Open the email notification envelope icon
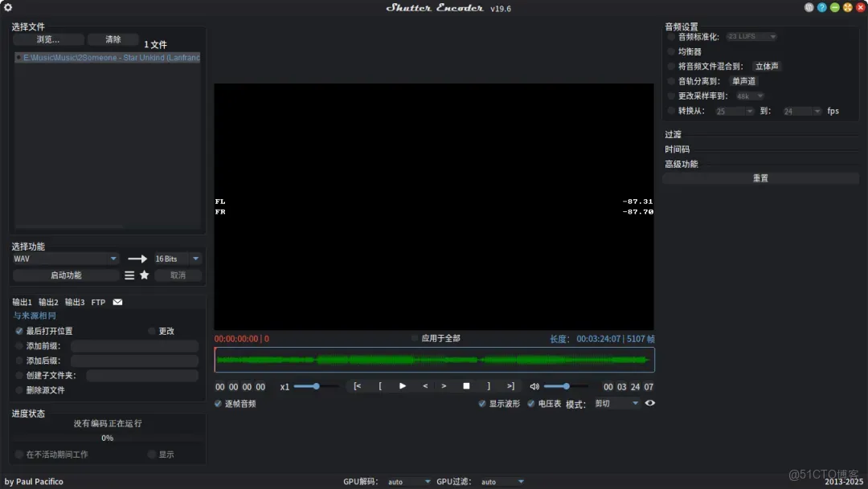This screenshot has height=489, width=868. (117, 302)
